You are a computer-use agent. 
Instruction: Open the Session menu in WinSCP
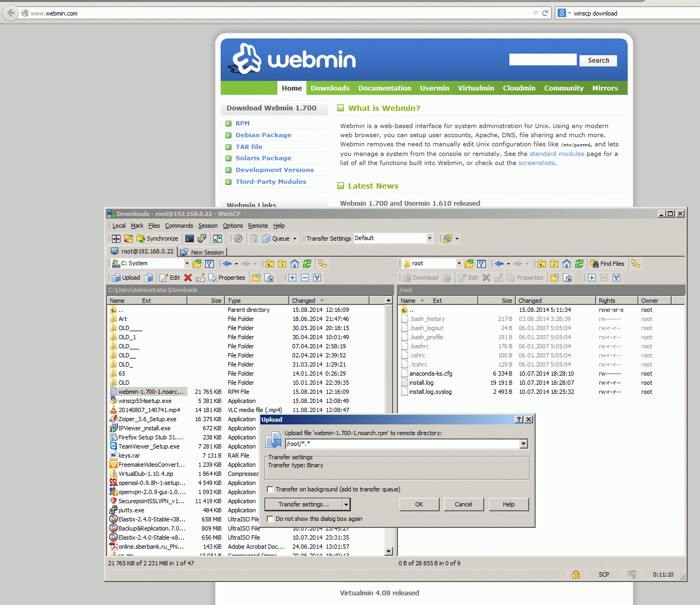coord(208,226)
